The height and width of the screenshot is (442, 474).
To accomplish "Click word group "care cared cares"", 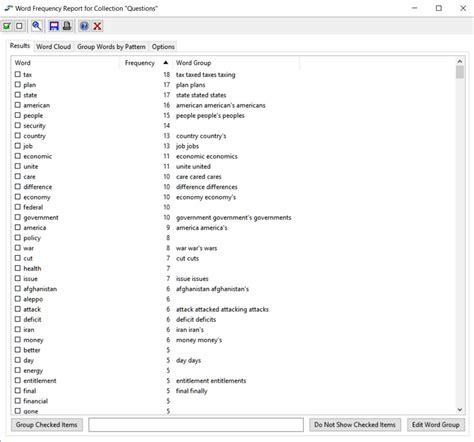I will click(x=198, y=177).
